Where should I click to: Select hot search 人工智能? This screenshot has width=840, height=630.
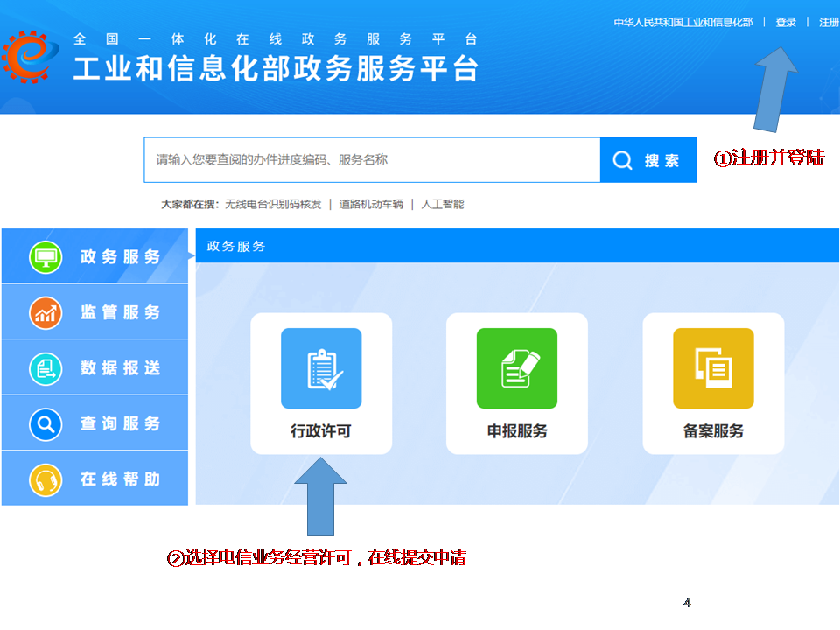click(443, 204)
